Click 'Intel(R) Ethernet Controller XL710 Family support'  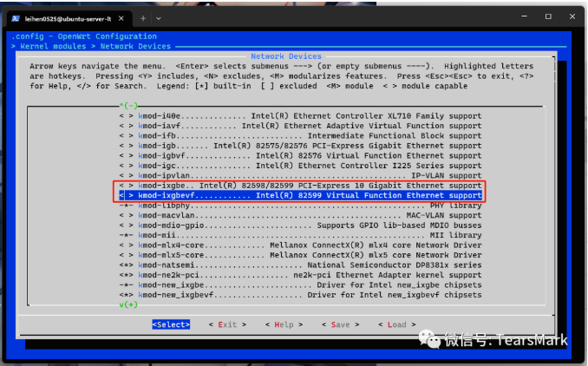[366, 116]
